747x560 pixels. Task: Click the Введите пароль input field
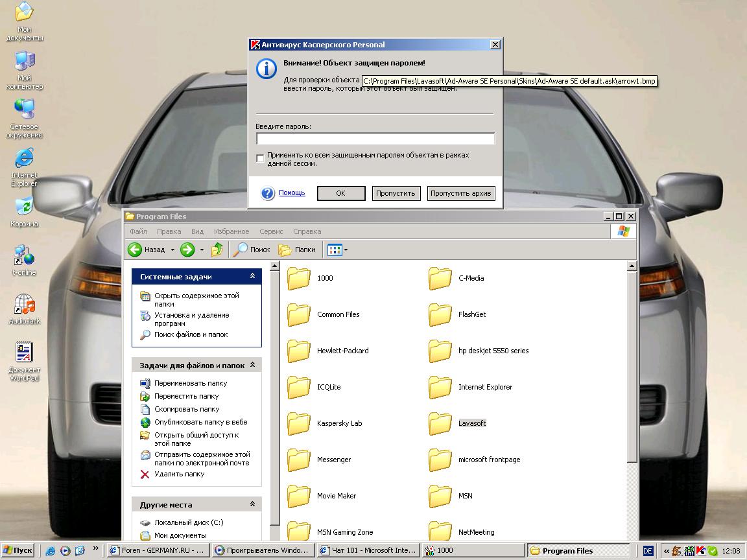(375, 139)
